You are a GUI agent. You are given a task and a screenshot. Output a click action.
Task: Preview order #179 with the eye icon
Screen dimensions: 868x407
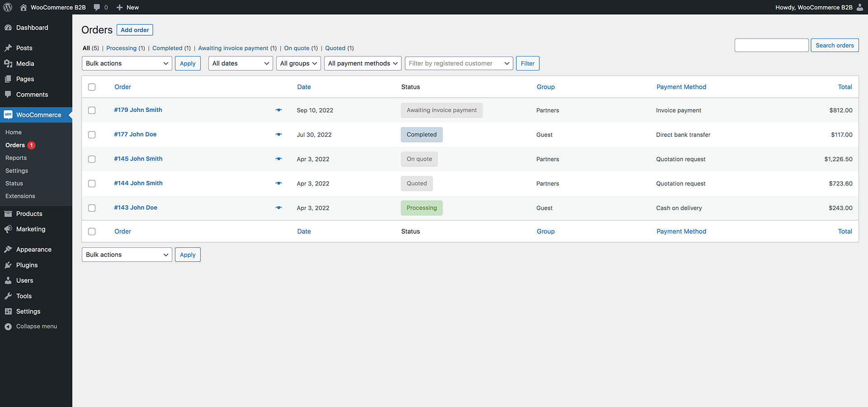point(278,110)
